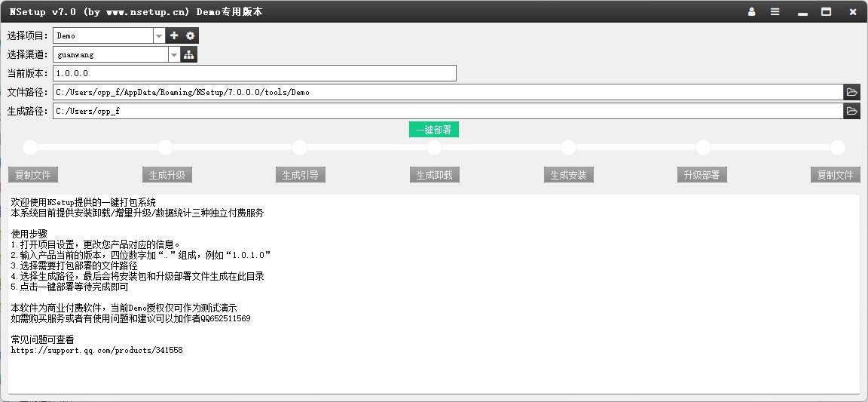Close the NSetup window

coord(853,11)
